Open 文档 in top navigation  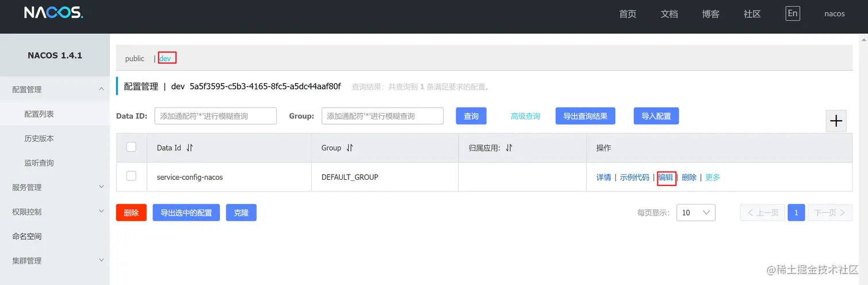tap(669, 14)
